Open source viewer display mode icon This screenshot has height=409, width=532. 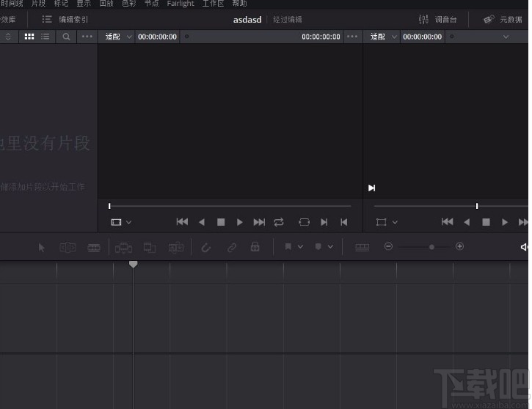point(117,222)
